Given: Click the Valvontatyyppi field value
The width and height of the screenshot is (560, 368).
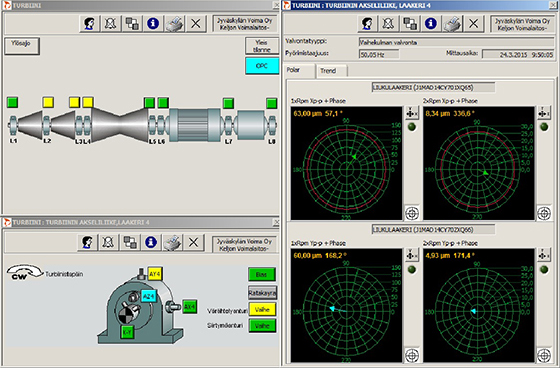Looking at the screenshot, I should tap(456, 42).
